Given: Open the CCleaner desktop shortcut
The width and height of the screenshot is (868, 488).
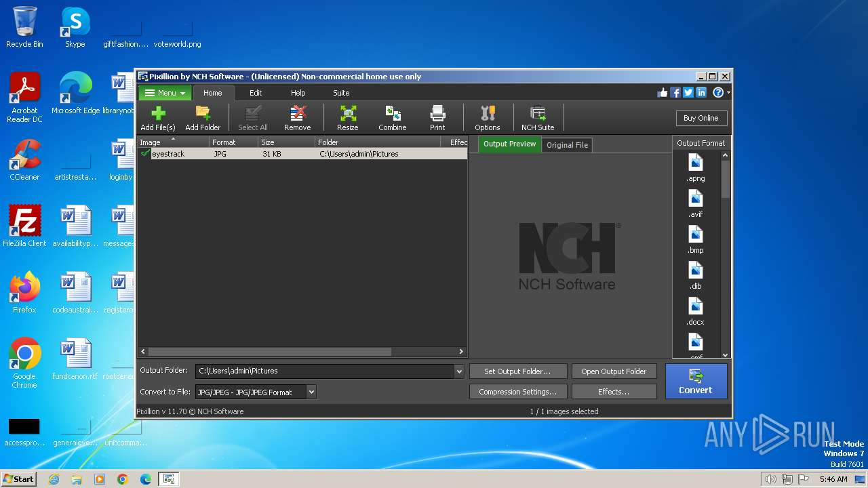Looking at the screenshot, I should click(x=24, y=160).
